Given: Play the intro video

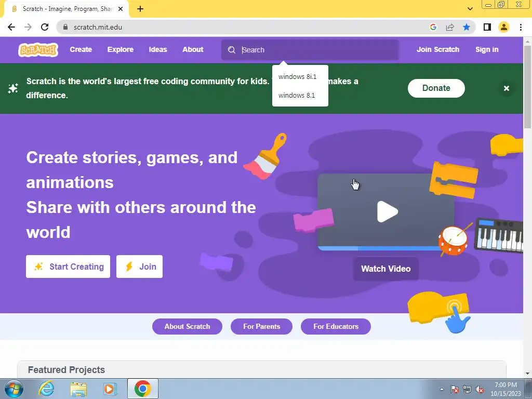Looking at the screenshot, I should (x=387, y=212).
